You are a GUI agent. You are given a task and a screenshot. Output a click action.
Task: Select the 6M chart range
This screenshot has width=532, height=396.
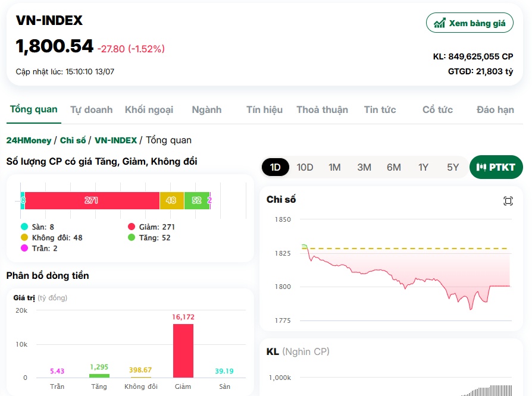pos(394,167)
